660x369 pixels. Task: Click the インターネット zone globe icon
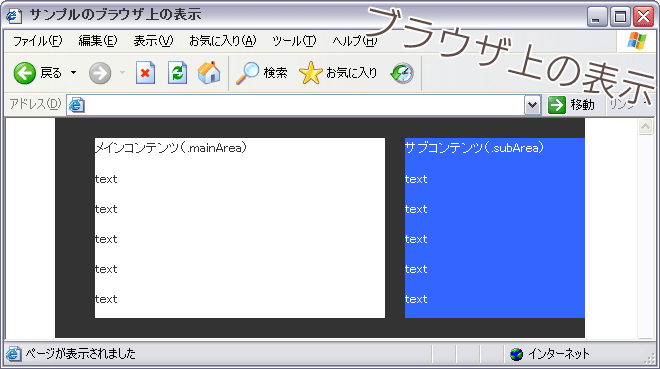[x=516, y=354]
